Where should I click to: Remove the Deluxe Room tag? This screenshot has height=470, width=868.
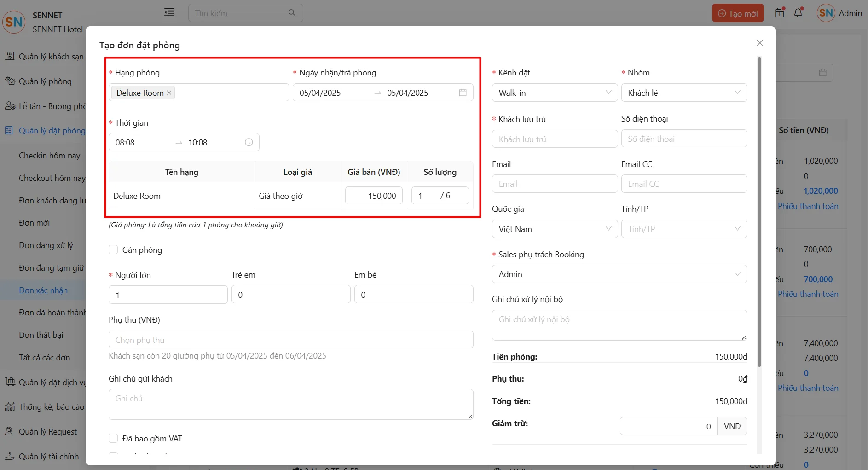169,93
